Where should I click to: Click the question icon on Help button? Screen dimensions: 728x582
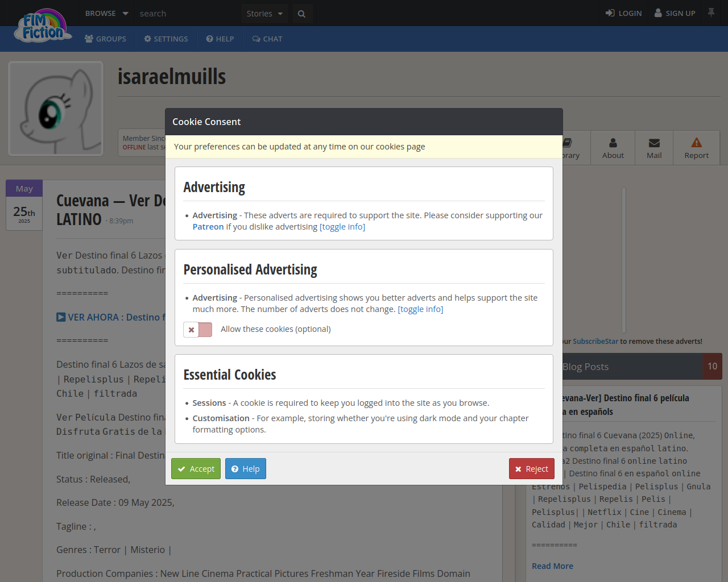point(235,469)
